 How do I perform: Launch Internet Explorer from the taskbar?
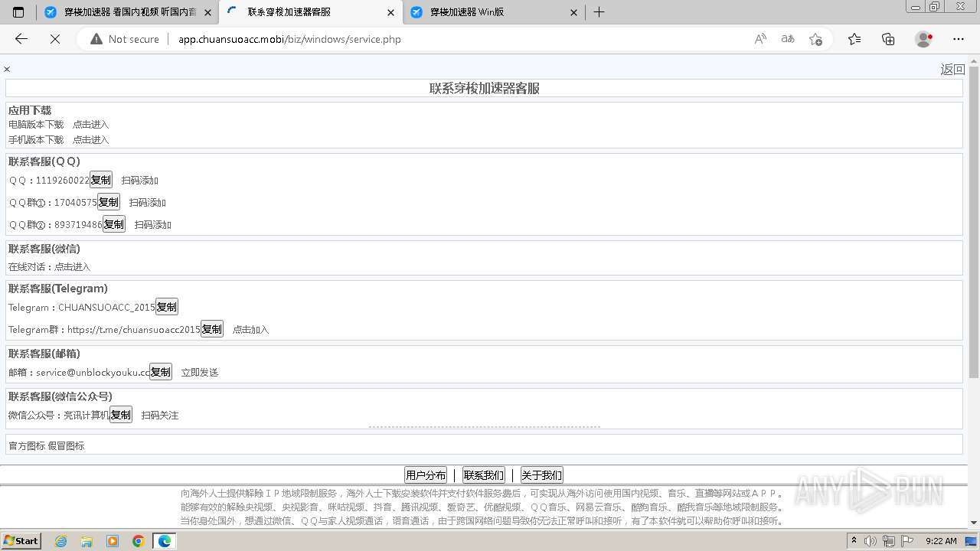click(x=61, y=541)
